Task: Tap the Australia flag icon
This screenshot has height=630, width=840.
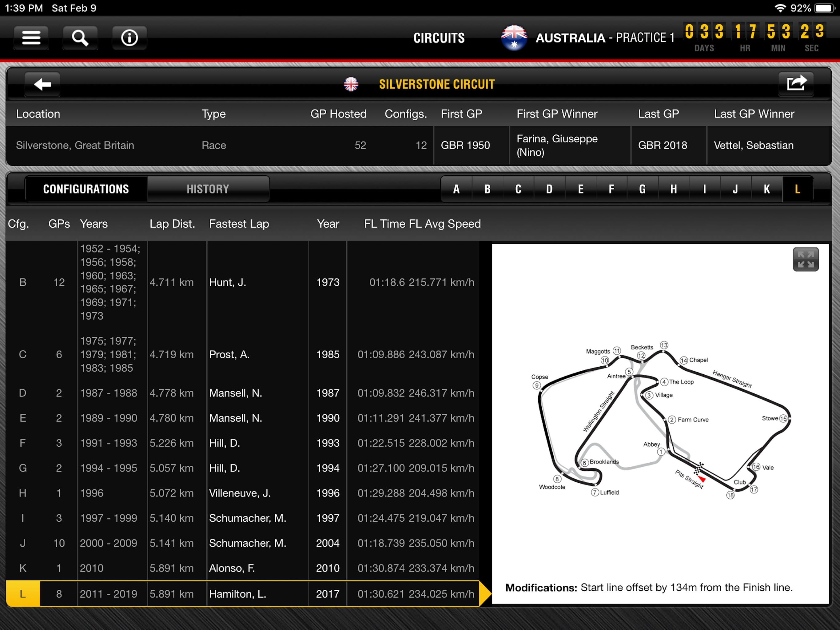Action: coord(514,38)
